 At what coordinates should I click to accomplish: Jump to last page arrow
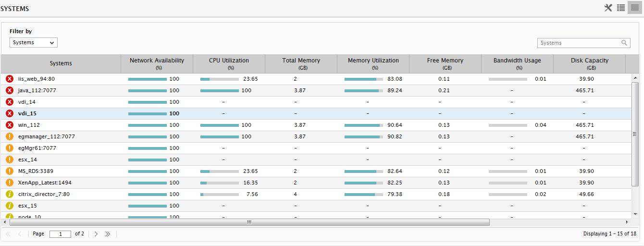[108, 234]
